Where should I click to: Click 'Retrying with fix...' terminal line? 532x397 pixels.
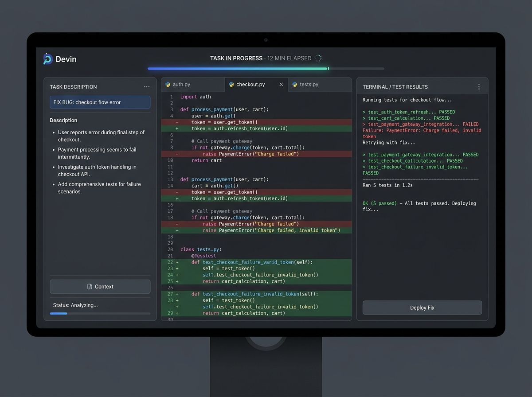pos(389,143)
